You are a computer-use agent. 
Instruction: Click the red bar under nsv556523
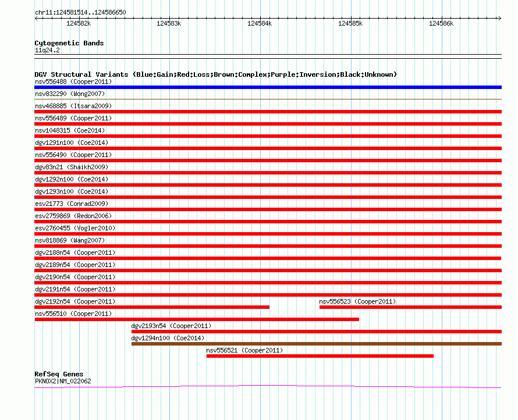tap(411, 307)
